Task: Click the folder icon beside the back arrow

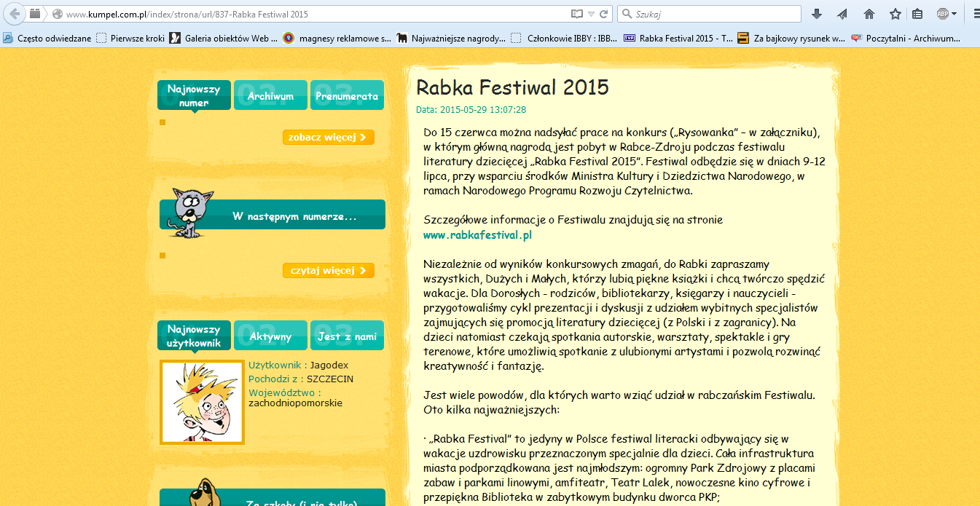Action: (x=34, y=13)
